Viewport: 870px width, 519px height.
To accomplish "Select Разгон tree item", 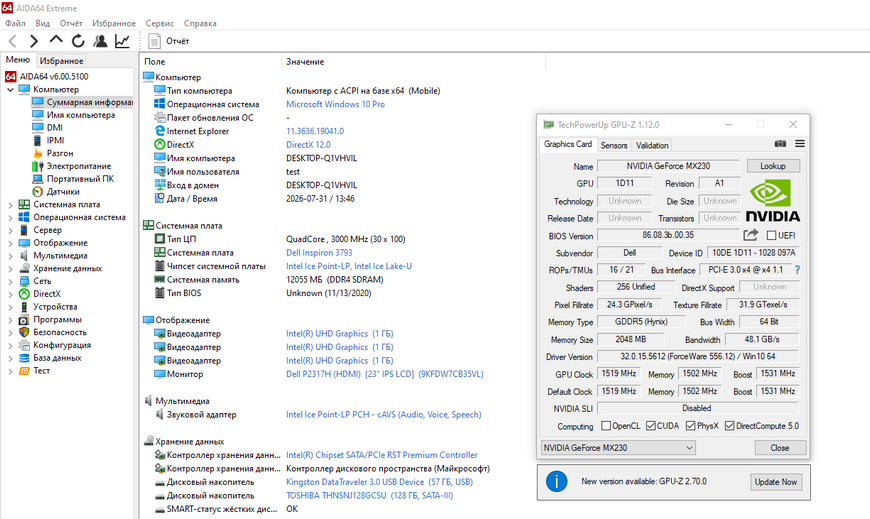I will click(53, 153).
